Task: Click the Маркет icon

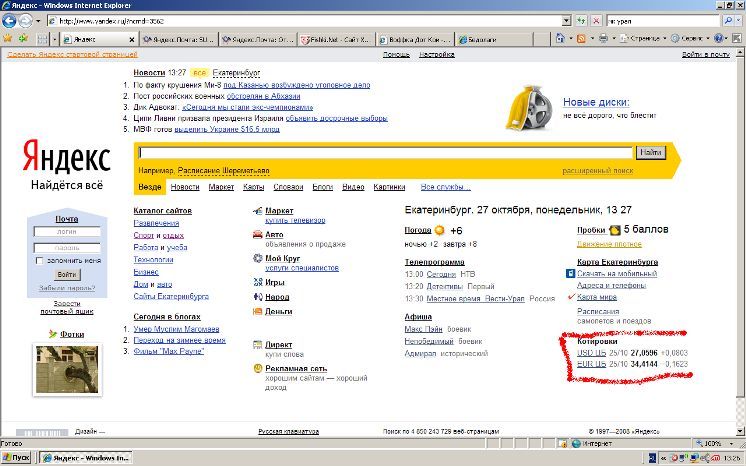Action: click(x=257, y=211)
